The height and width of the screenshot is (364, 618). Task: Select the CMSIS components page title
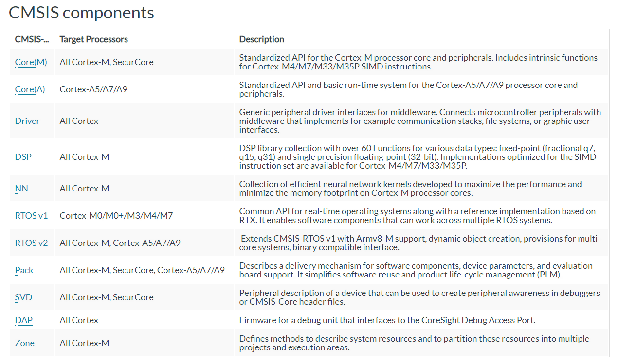tap(81, 13)
